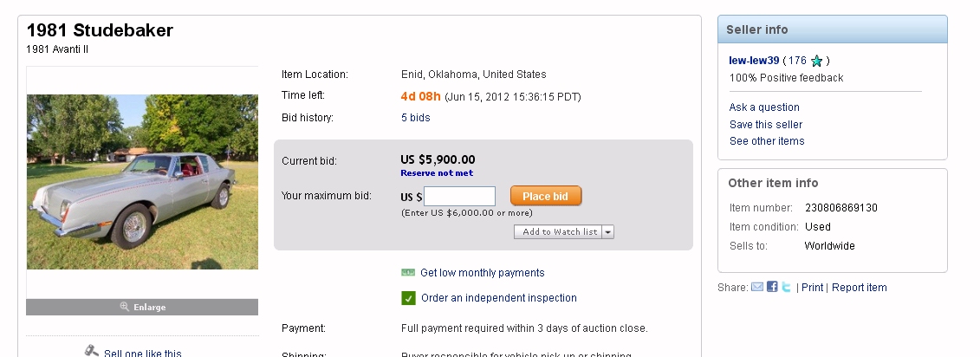Viewport: 980px width, 357px height.
Task: Share listing on Facebook
Action: tap(772, 287)
